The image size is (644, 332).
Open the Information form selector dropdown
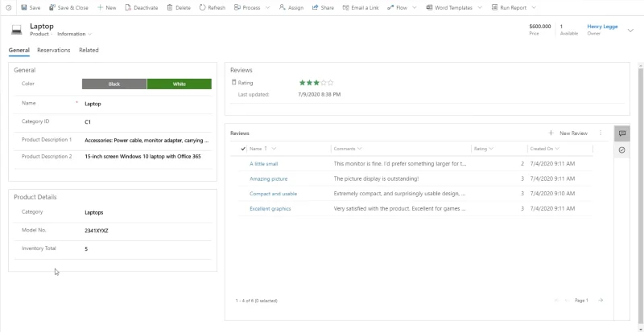coord(74,34)
